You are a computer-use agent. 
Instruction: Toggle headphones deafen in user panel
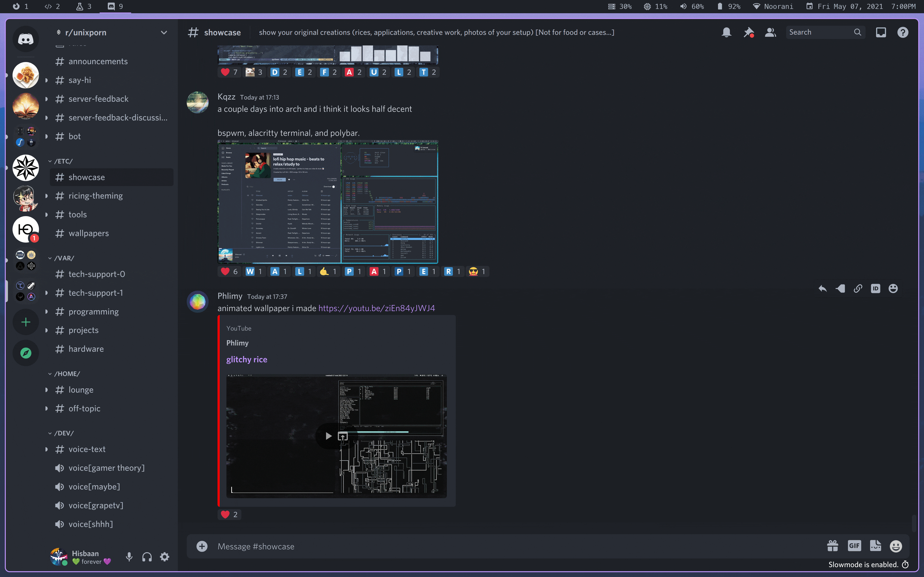click(147, 557)
